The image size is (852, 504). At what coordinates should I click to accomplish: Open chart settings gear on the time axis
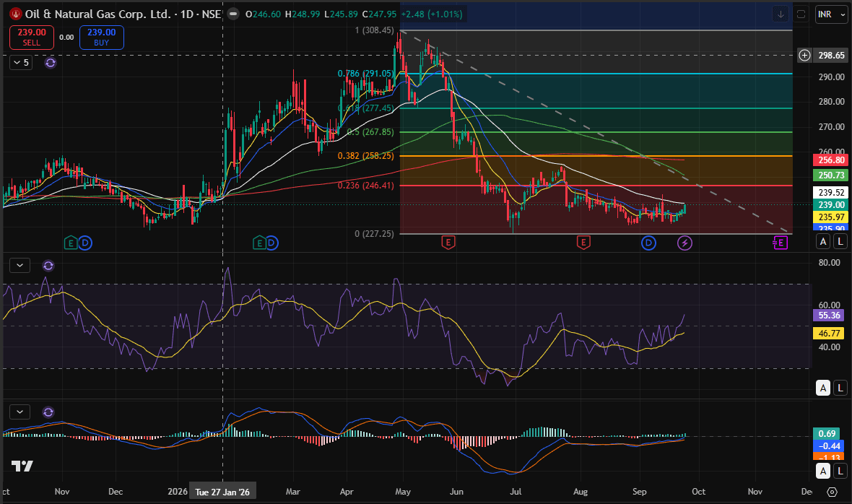pos(832,492)
